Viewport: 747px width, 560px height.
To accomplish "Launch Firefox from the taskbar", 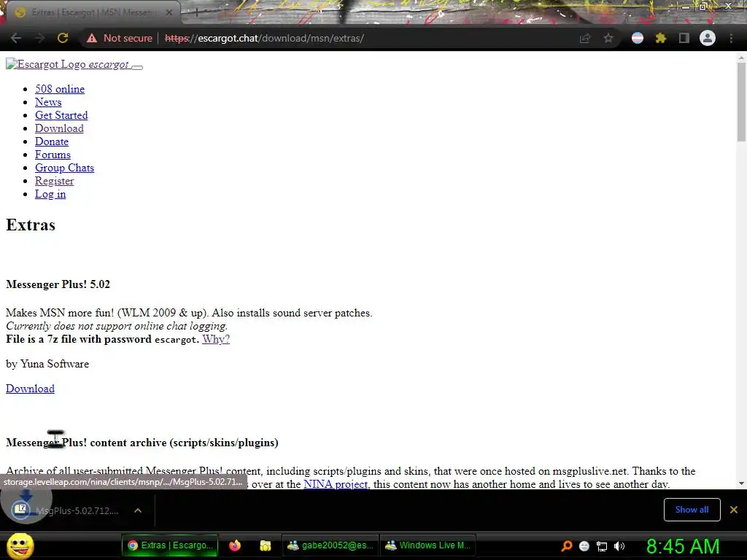I will tap(235, 545).
